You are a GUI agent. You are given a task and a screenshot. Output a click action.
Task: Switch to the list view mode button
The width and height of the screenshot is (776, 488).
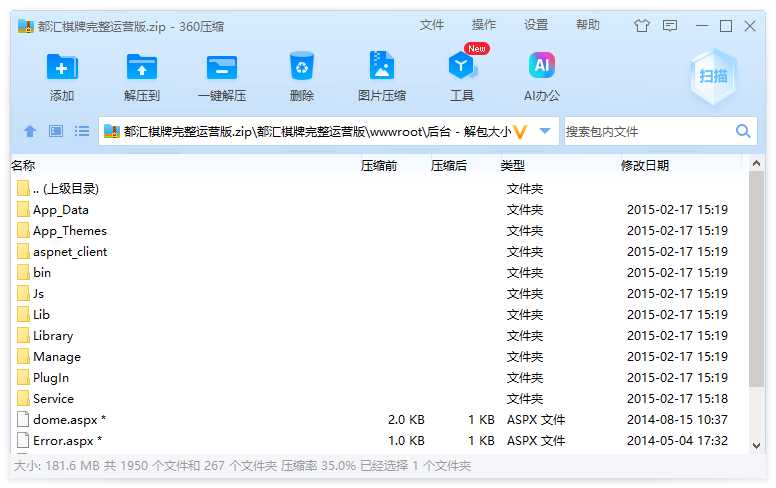(x=82, y=131)
